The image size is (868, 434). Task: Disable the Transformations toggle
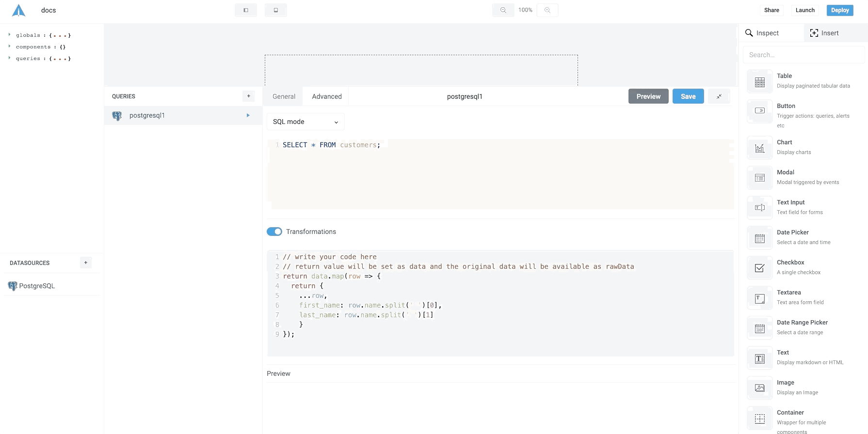pos(274,232)
